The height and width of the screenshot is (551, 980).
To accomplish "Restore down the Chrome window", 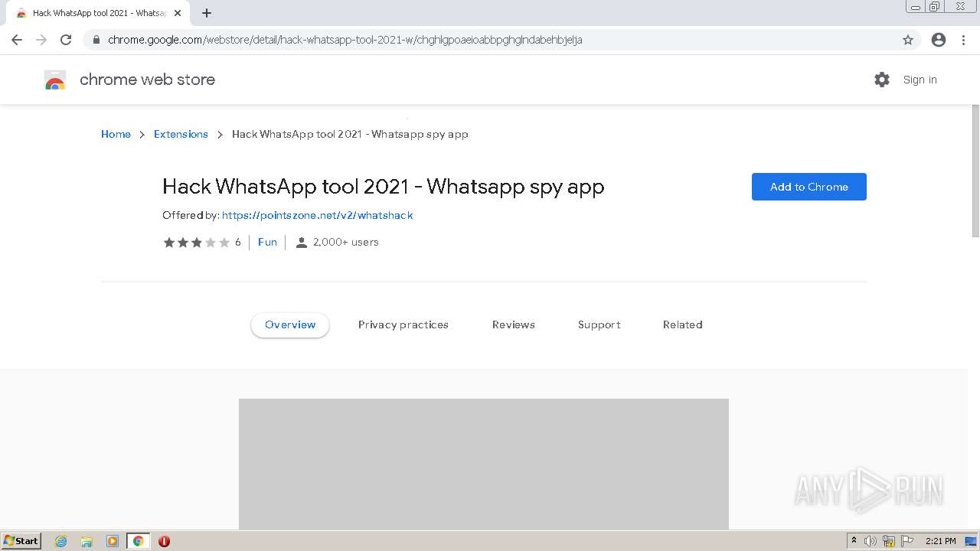I will pos(935,7).
